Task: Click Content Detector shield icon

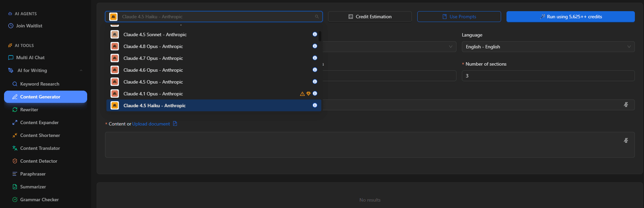Action: pyautogui.click(x=15, y=161)
